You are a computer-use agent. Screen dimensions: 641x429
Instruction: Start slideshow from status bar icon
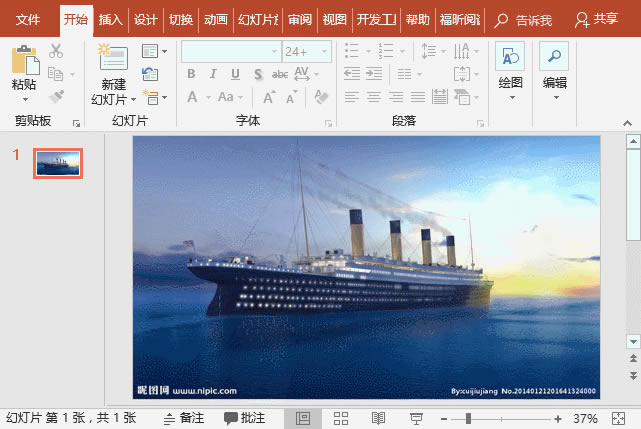[416, 417]
